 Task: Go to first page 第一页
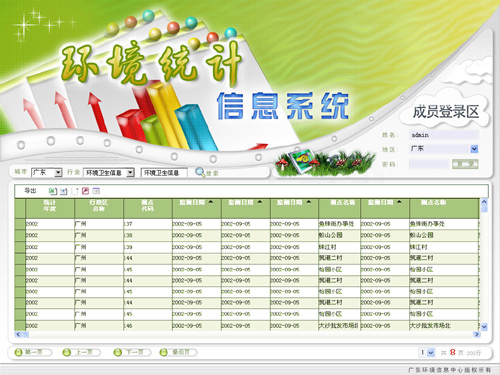(33, 352)
